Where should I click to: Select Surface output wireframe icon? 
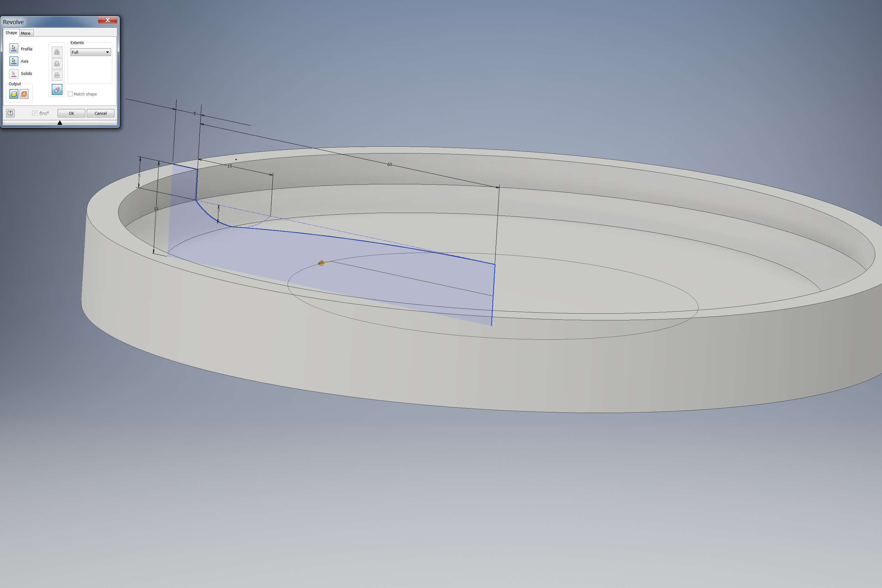click(24, 94)
